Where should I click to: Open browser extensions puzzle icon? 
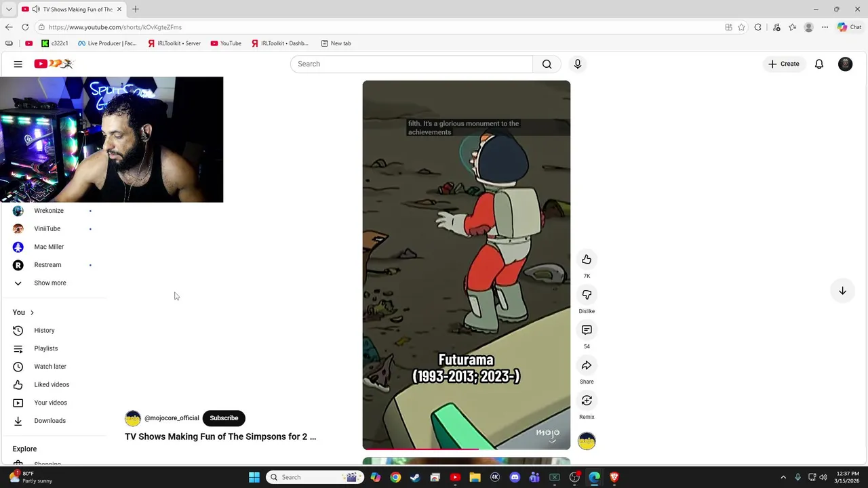758,27
